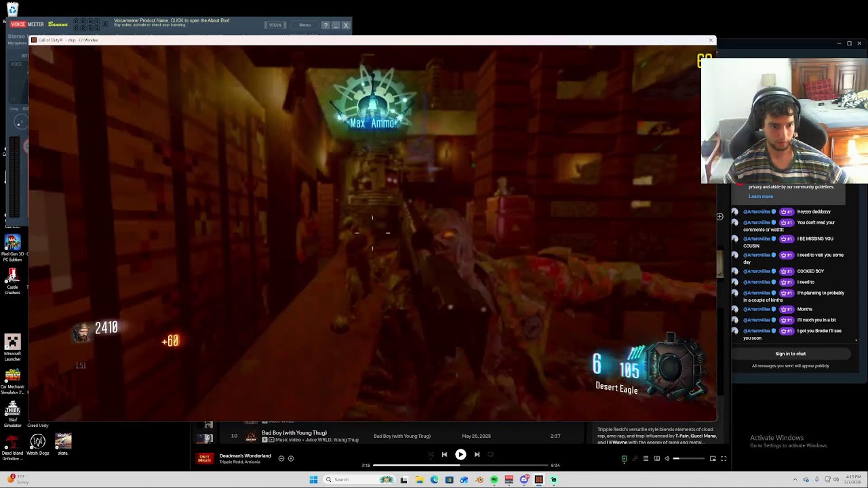Click the plus circle beside the chat panel
Image resolution: width=868 pixels, height=488 pixels.
tap(719, 217)
